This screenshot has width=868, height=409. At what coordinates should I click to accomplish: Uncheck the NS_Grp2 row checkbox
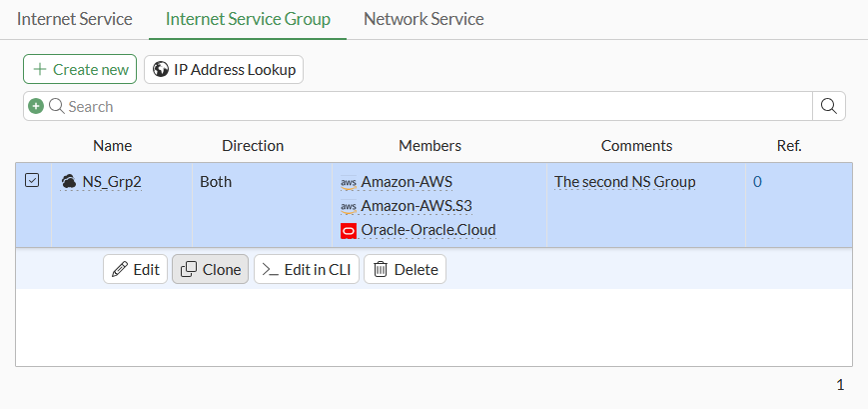pyautogui.click(x=32, y=181)
